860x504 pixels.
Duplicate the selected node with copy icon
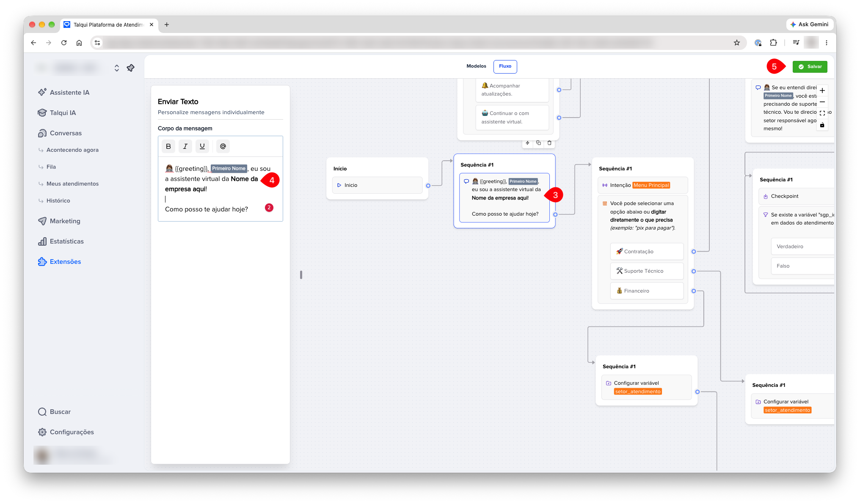tap(538, 143)
